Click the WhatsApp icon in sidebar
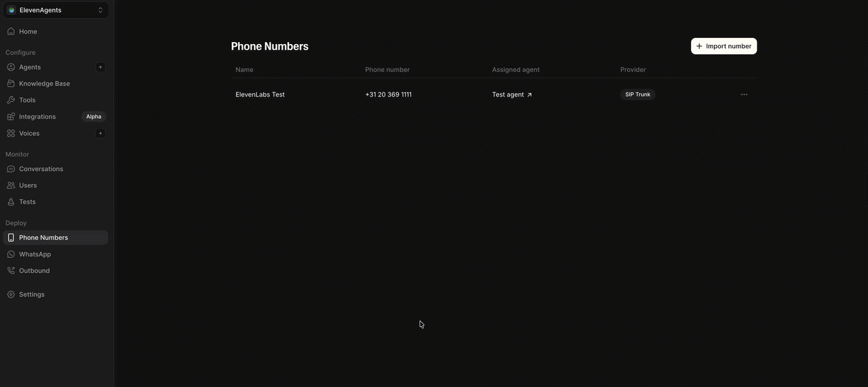The image size is (868, 387). 11,254
